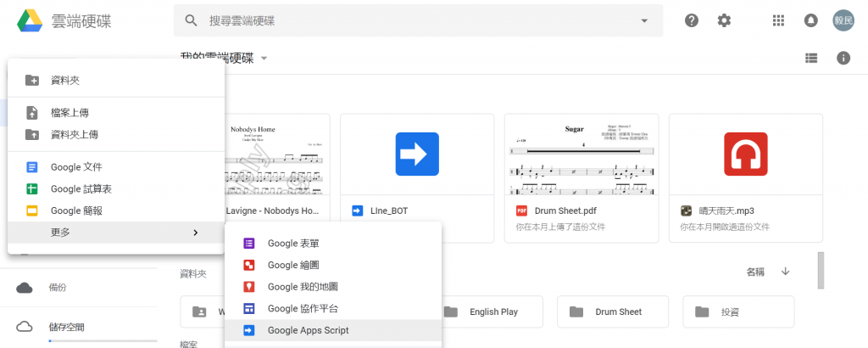Image resolution: width=868 pixels, height=348 pixels.
Task: Open the settings gear icon
Action: (x=724, y=21)
